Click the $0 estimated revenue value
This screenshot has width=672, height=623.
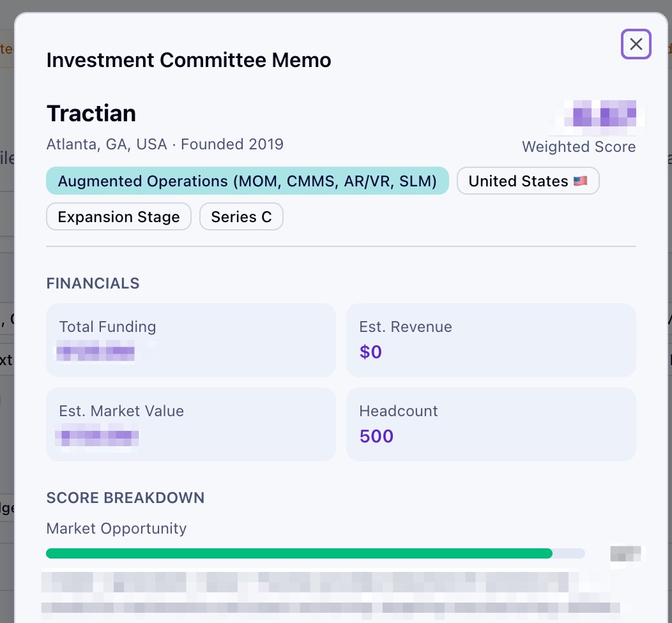[x=370, y=352]
